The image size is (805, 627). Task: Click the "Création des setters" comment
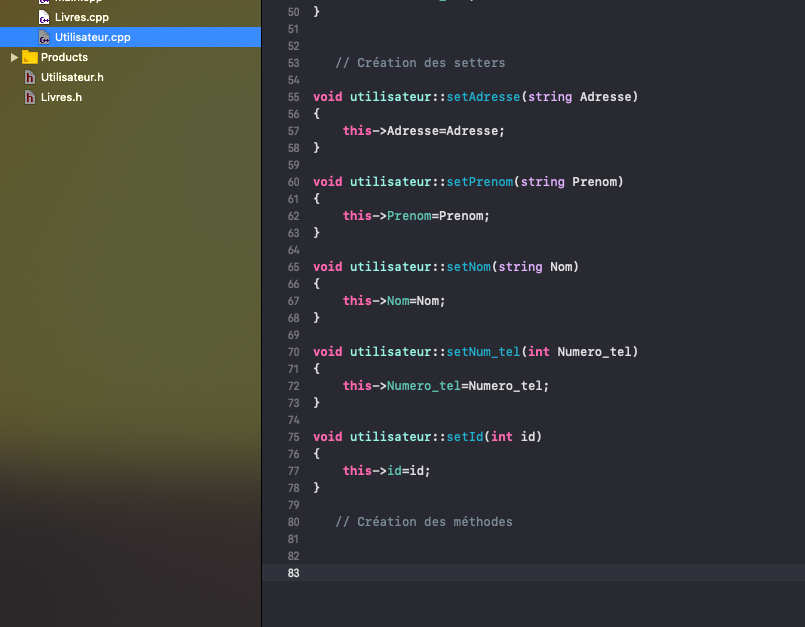coord(420,63)
